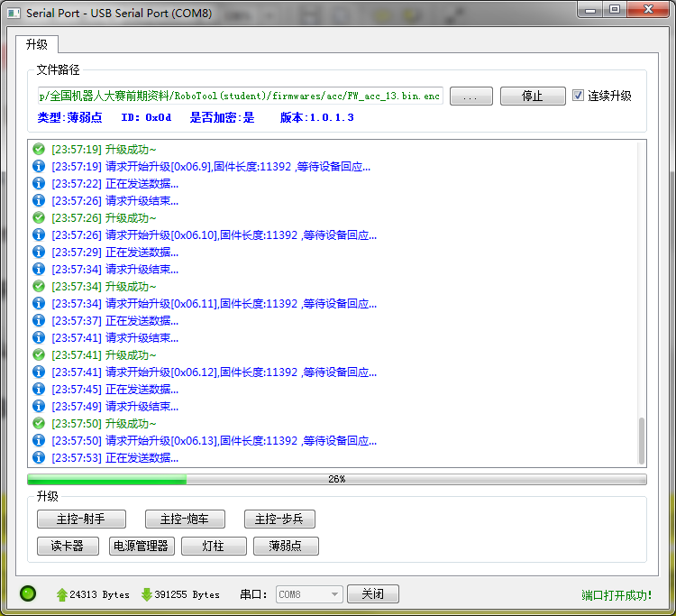
Task: Click info icon on 23:57:34 请求升级结束 row
Action: click(39, 269)
